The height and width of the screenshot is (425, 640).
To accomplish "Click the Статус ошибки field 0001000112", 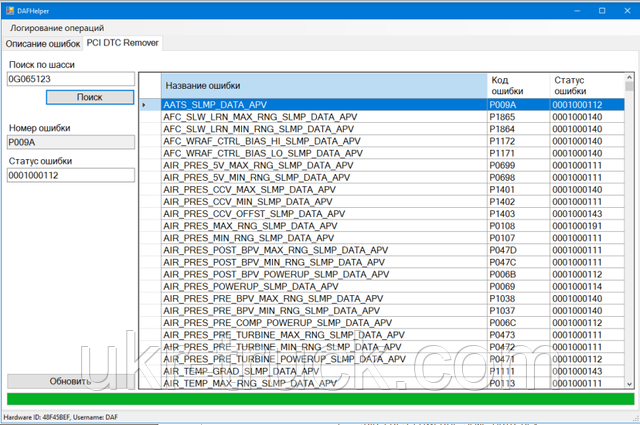I will (71, 175).
